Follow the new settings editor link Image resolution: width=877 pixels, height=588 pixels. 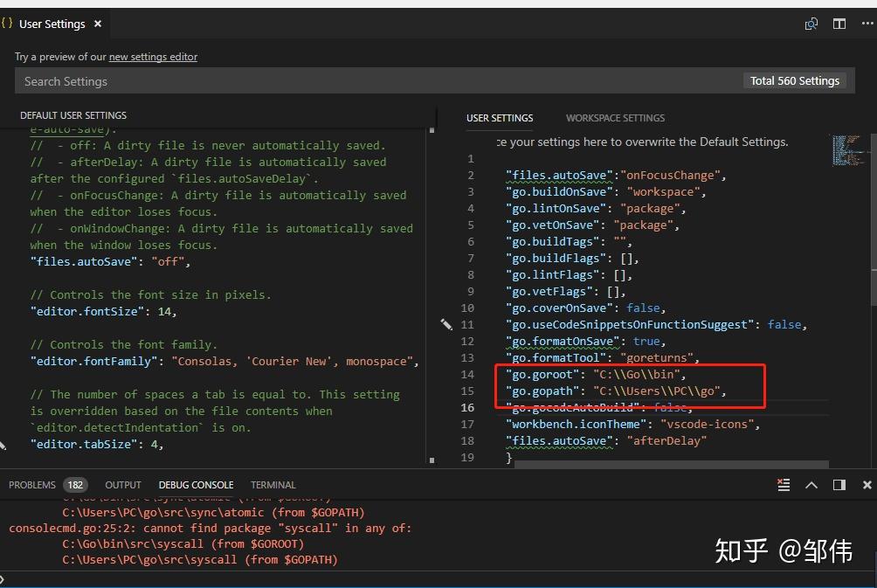coord(153,57)
